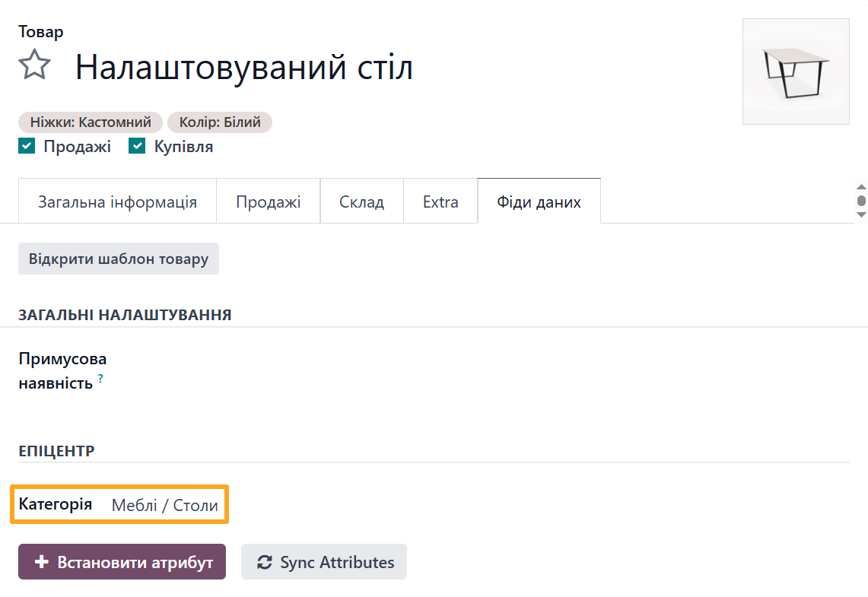The height and width of the screenshot is (597, 868).
Task: Open the Склад tab
Action: tap(362, 201)
